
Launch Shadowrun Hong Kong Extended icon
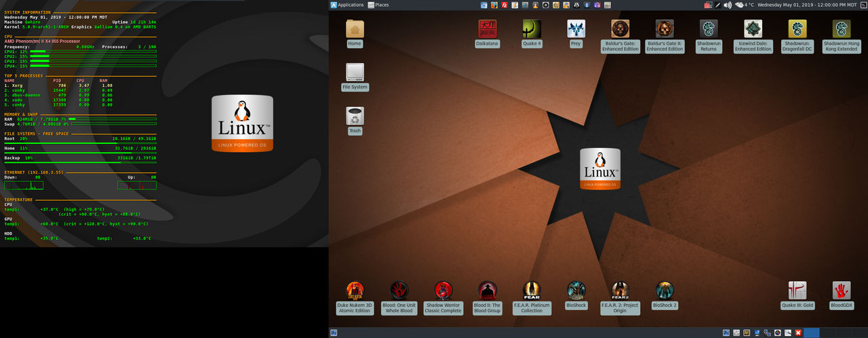[842, 36]
